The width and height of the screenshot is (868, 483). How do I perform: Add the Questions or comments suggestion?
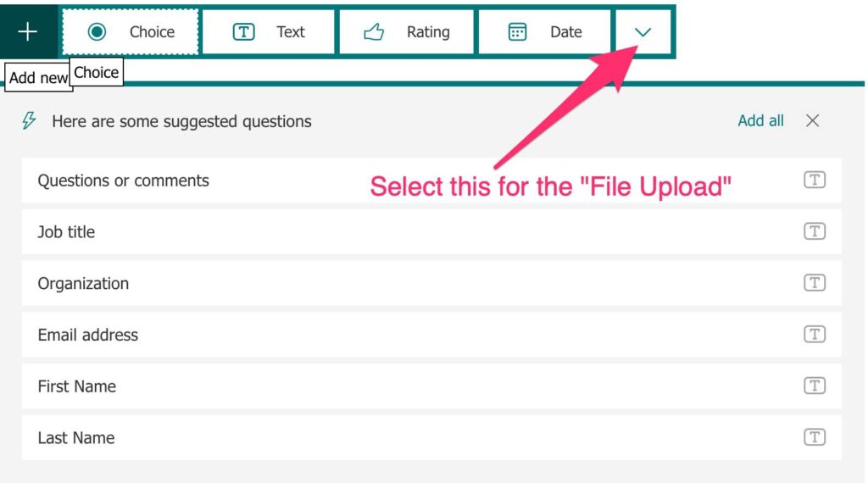tap(431, 180)
